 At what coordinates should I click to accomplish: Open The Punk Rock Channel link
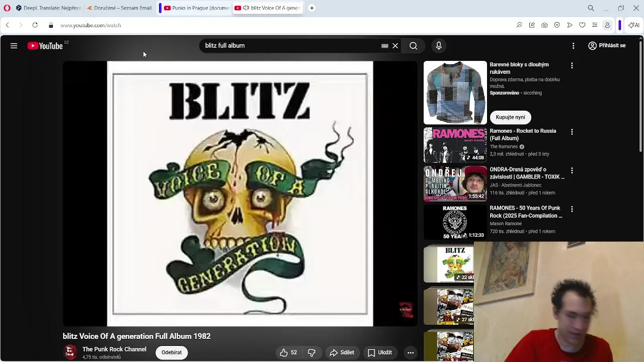(x=114, y=349)
